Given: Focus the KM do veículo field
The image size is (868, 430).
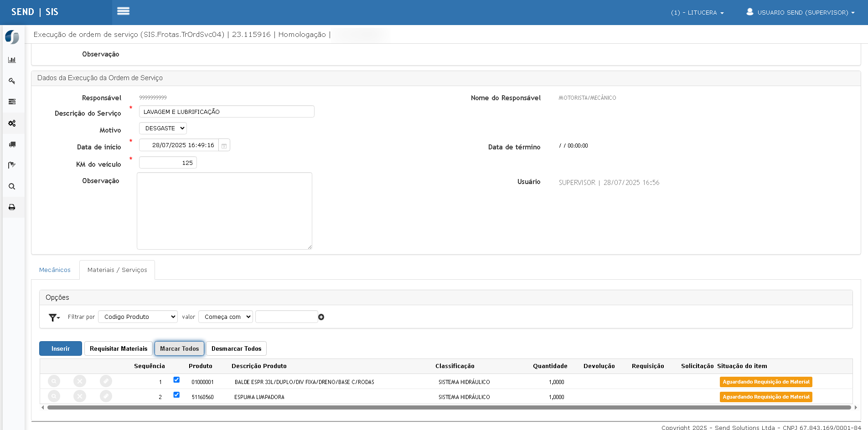Looking at the screenshot, I should 168,163.
